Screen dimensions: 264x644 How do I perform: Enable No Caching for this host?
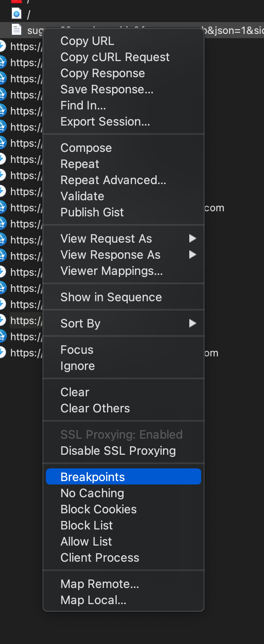92,493
